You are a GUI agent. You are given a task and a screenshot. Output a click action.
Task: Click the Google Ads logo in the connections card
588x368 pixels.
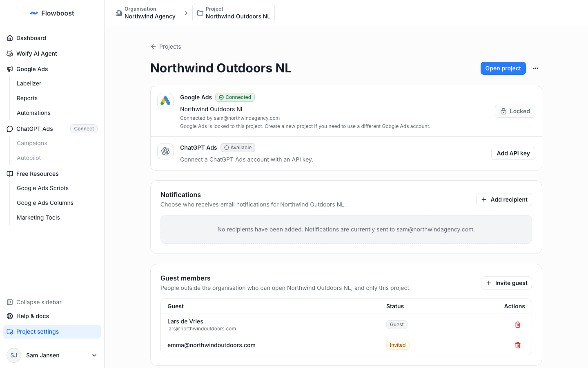coord(165,101)
